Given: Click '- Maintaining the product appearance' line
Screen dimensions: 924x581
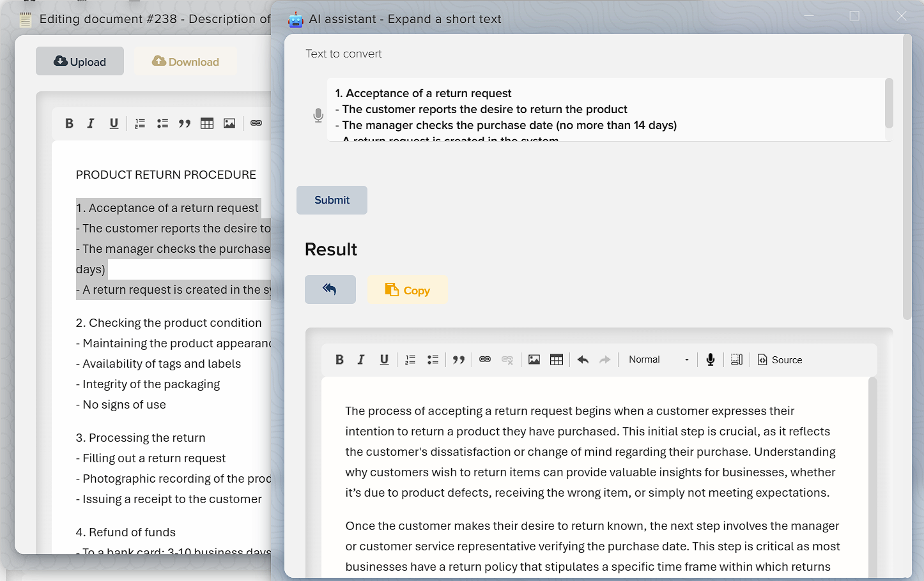Looking at the screenshot, I should pyautogui.click(x=173, y=343).
